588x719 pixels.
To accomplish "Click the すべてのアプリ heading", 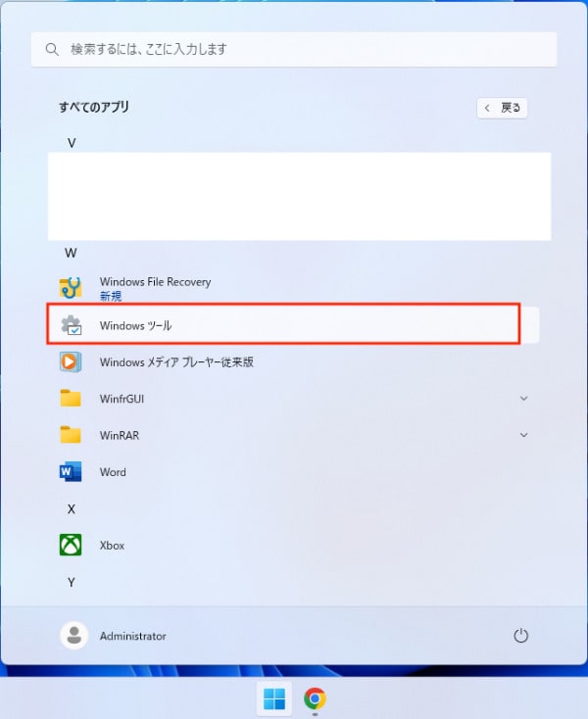I will tap(94, 107).
